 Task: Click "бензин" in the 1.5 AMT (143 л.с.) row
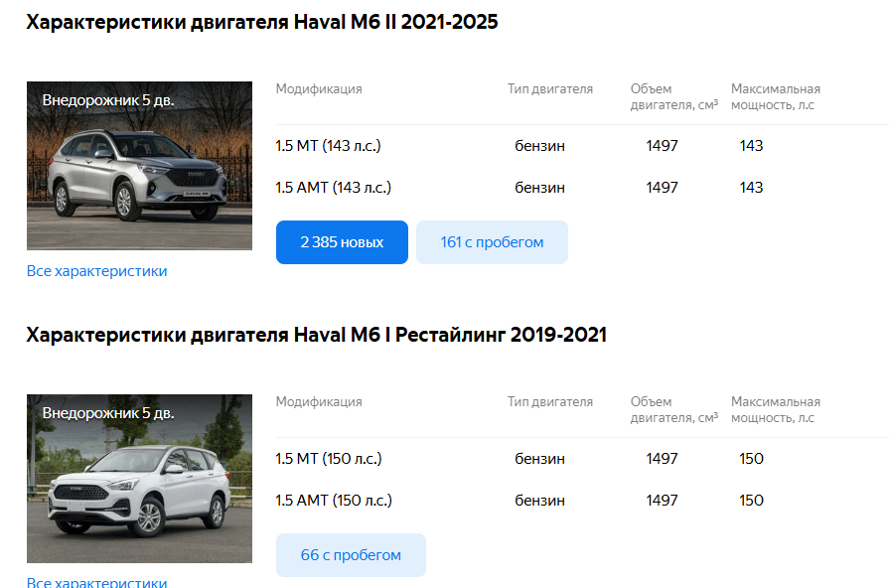click(539, 188)
